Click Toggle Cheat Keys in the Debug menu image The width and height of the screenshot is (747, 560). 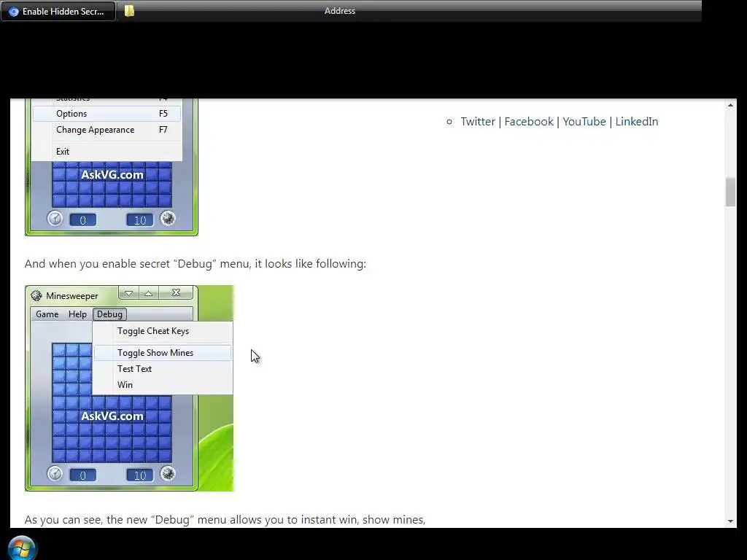pyautogui.click(x=163, y=331)
